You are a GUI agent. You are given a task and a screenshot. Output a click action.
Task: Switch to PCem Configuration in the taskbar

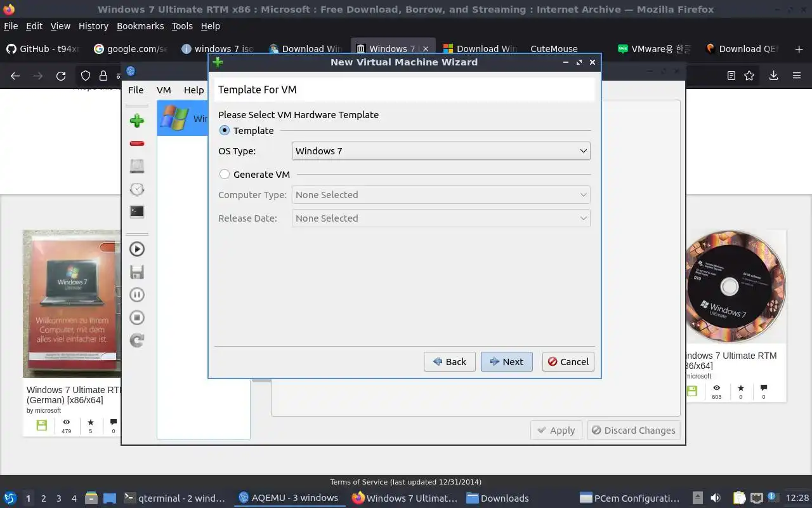click(x=630, y=498)
